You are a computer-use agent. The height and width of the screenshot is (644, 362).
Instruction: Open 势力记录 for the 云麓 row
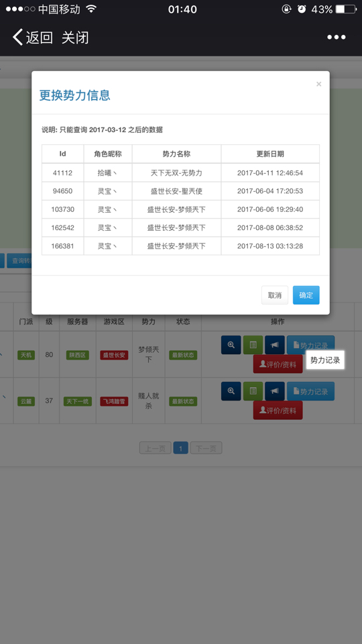(310, 391)
